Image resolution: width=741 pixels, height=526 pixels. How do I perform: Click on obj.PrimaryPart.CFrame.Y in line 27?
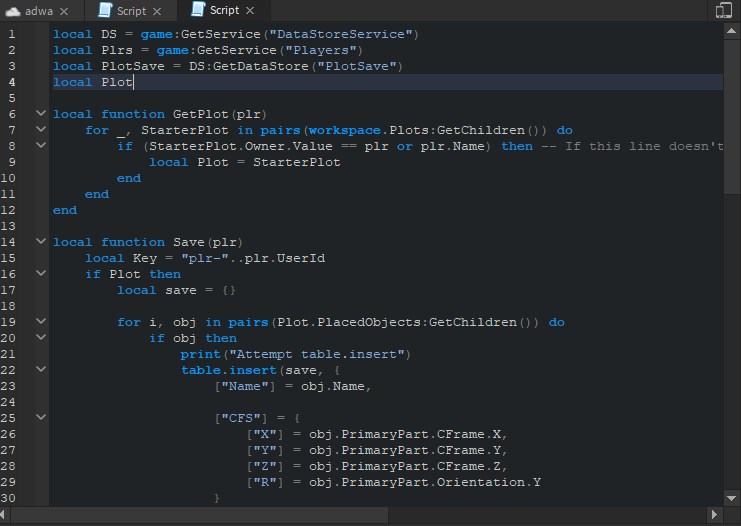coord(405,450)
